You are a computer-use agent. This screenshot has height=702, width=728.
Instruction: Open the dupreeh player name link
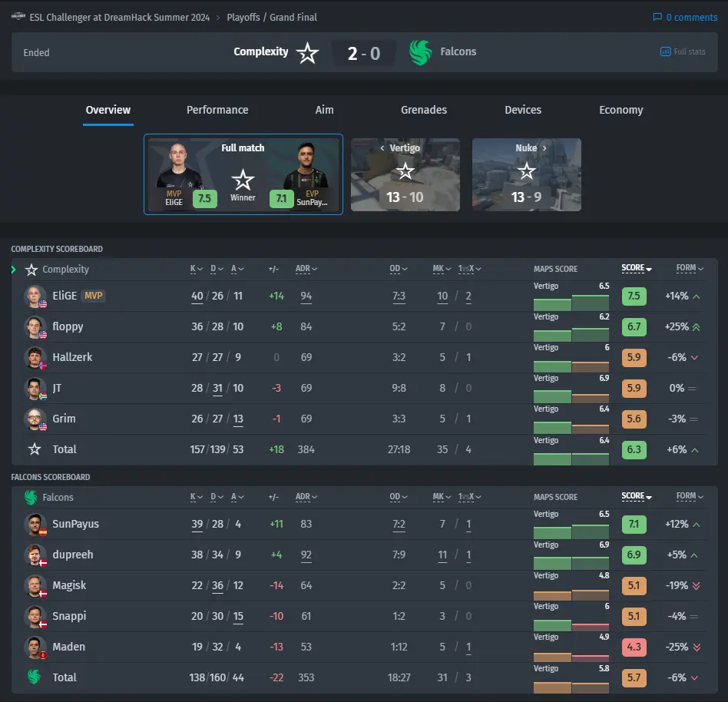click(x=72, y=555)
